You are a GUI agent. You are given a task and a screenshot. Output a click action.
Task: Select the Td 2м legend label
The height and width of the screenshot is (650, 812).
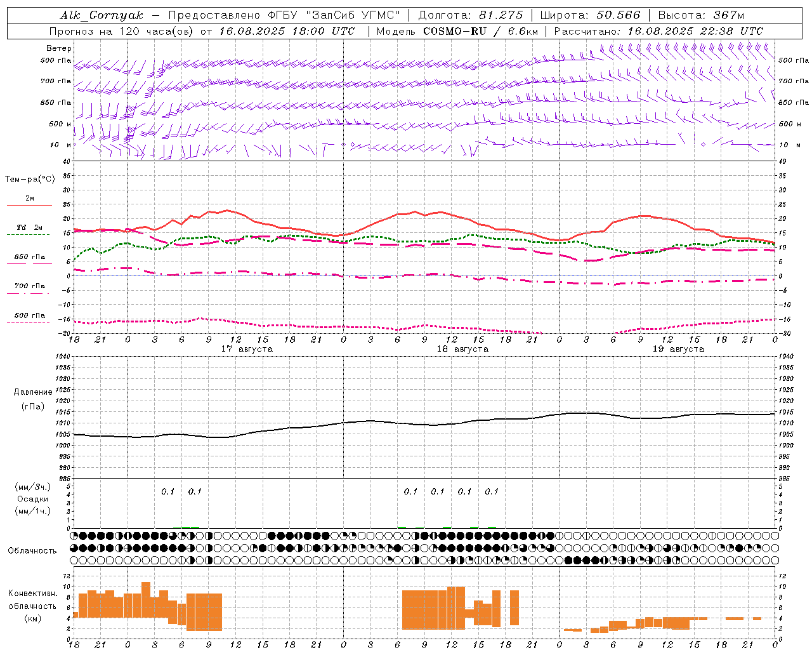pos(30,227)
